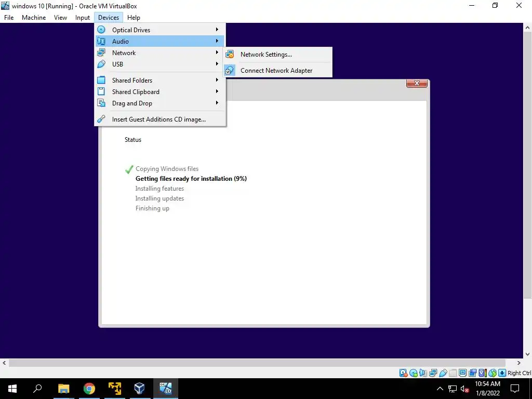Image resolution: width=532 pixels, height=399 pixels.
Task: Click the vertical scrollbar up arrow
Action: pyautogui.click(x=528, y=28)
